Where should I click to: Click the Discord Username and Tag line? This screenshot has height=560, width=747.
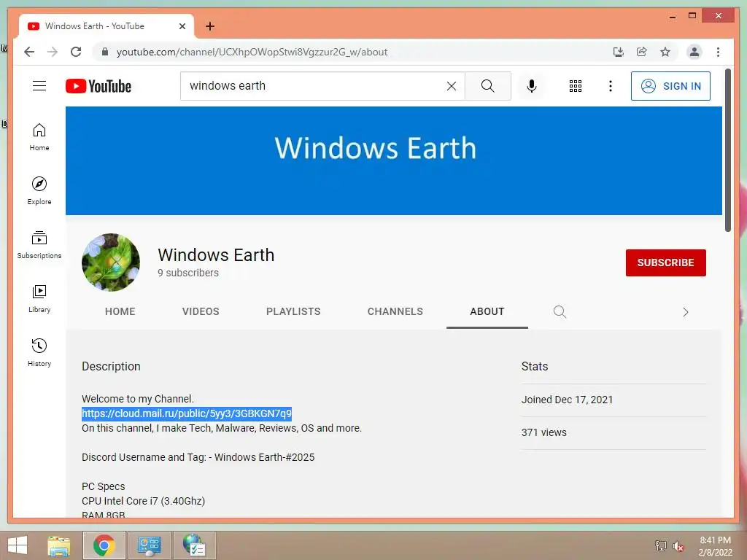(198, 457)
